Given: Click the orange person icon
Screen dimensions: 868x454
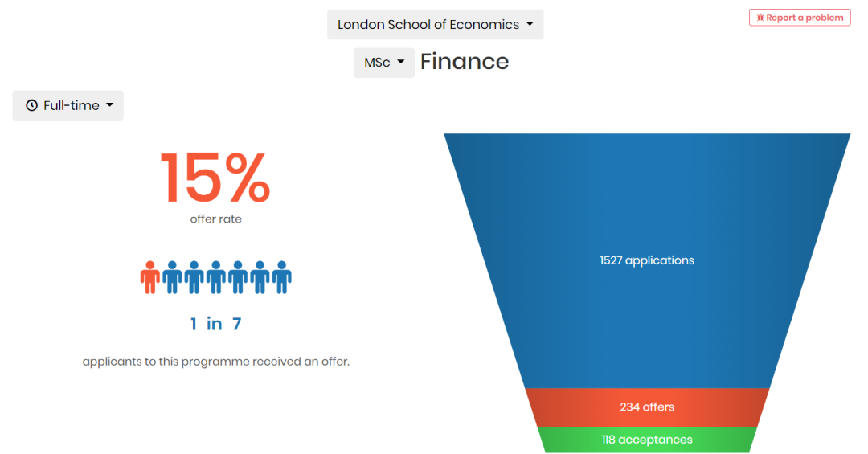Looking at the screenshot, I should (x=150, y=277).
